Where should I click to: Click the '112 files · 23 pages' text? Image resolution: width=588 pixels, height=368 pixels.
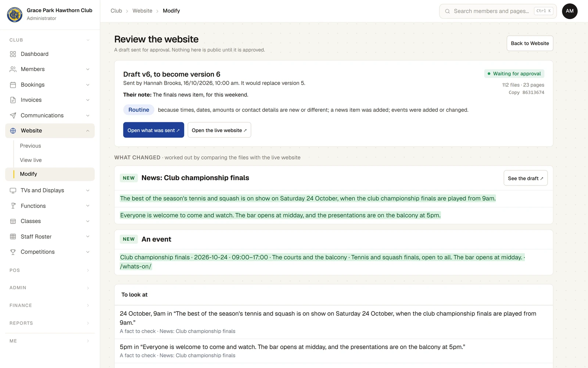(523, 85)
